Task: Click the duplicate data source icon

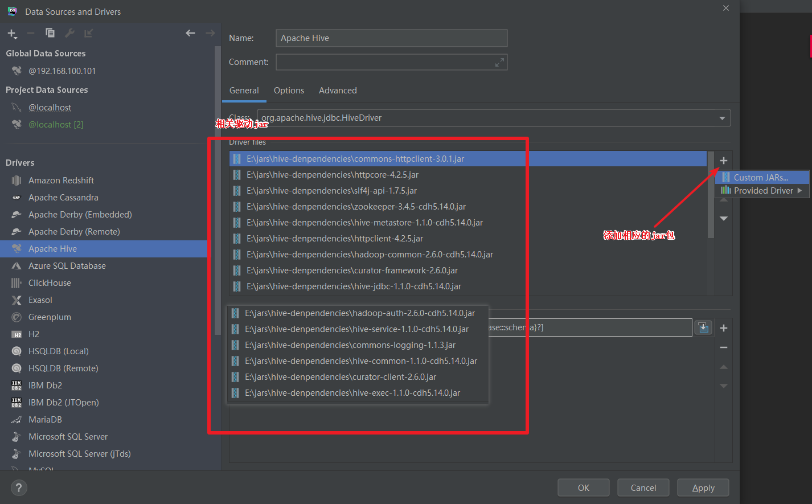Action: [x=50, y=33]
